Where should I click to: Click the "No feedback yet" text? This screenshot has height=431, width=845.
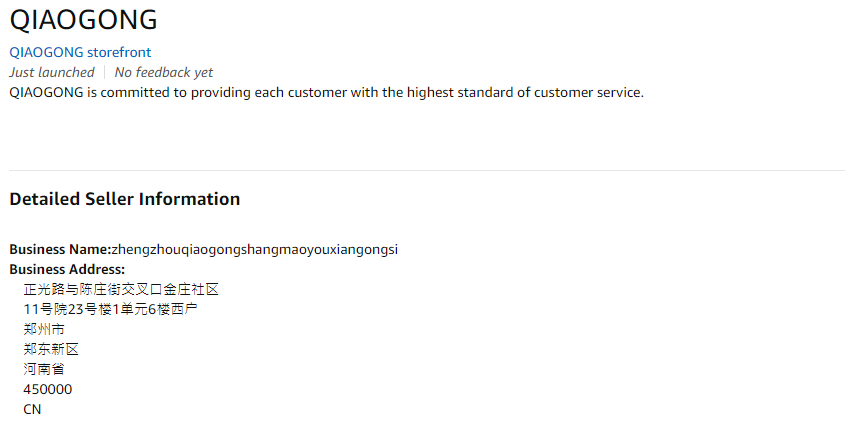pyautogui.click(x=163, y=72)
